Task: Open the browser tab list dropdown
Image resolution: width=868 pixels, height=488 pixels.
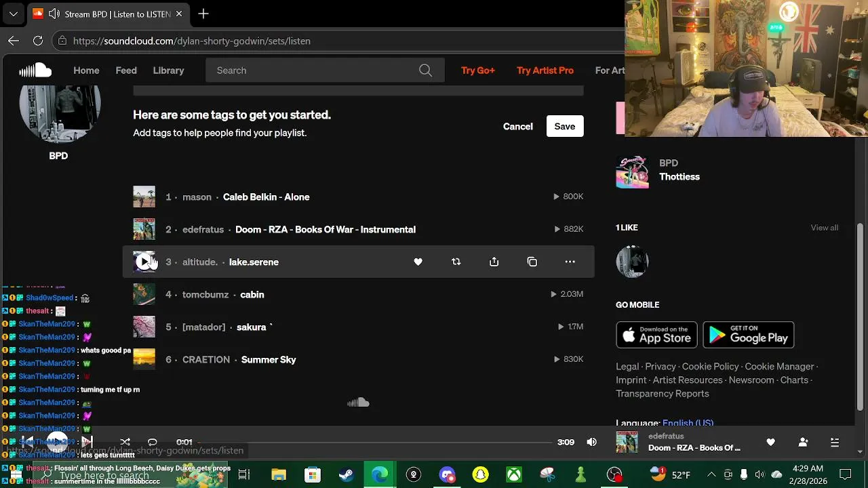Action: click(x=14, y=14)
